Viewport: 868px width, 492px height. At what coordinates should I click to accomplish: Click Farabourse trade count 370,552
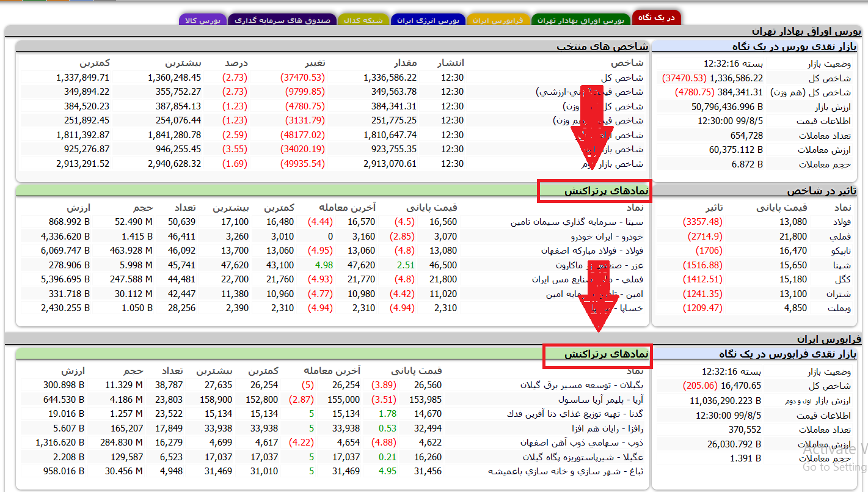coord(745,430)
